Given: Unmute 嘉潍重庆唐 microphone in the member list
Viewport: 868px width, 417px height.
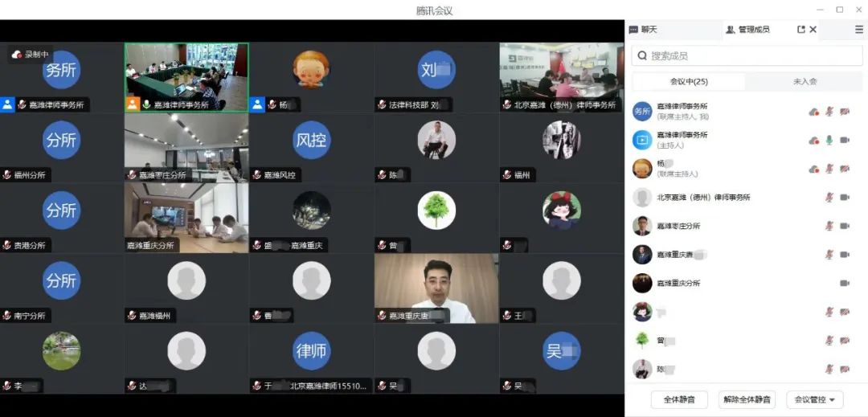Looking at the screenshot, I should point(829,255).
